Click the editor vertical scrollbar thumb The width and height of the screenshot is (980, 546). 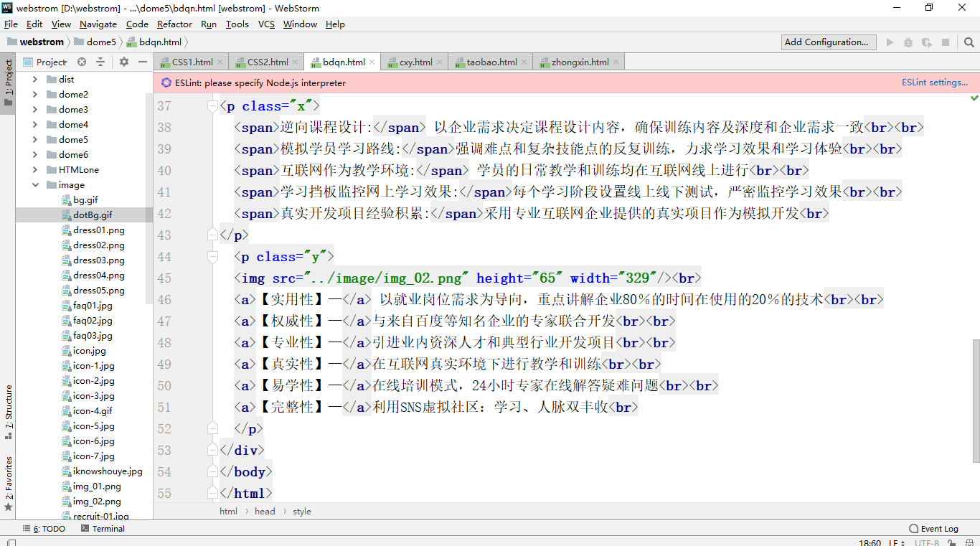[x=976, y=400]
